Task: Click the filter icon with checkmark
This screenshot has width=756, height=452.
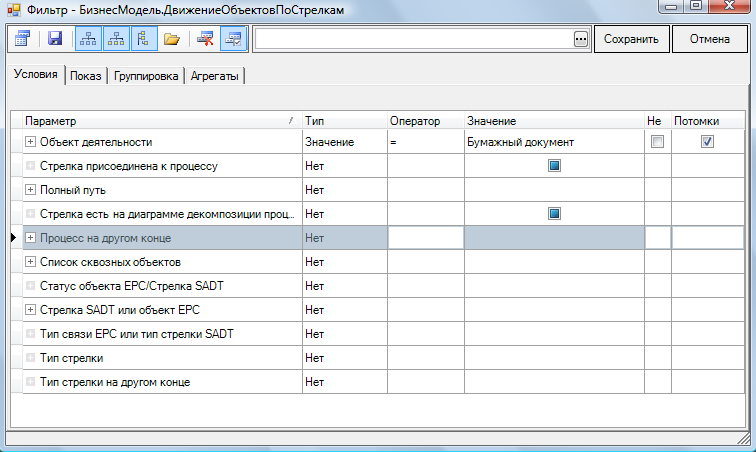Action: pos(233,39)
